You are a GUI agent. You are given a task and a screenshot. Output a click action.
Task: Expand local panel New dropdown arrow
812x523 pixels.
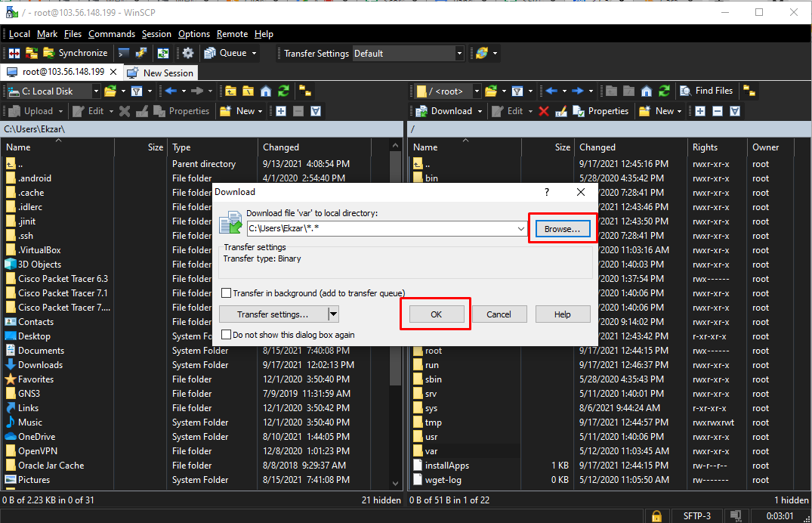[x=260, y=111]
